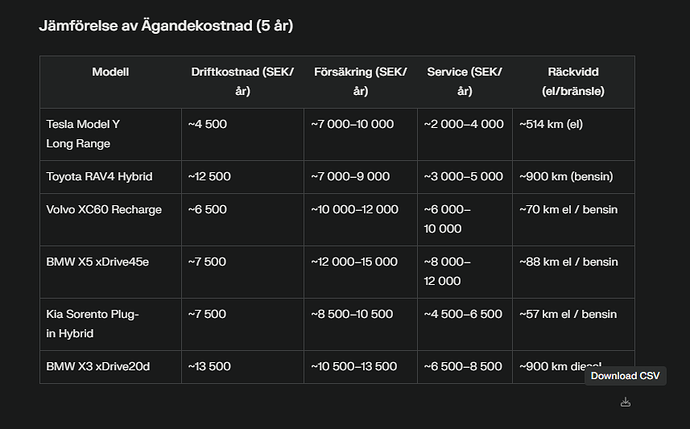690x429 pixels.
Task: Click the ~12 500 Driftkostnad value for Toyota
Action: [210, 177]
